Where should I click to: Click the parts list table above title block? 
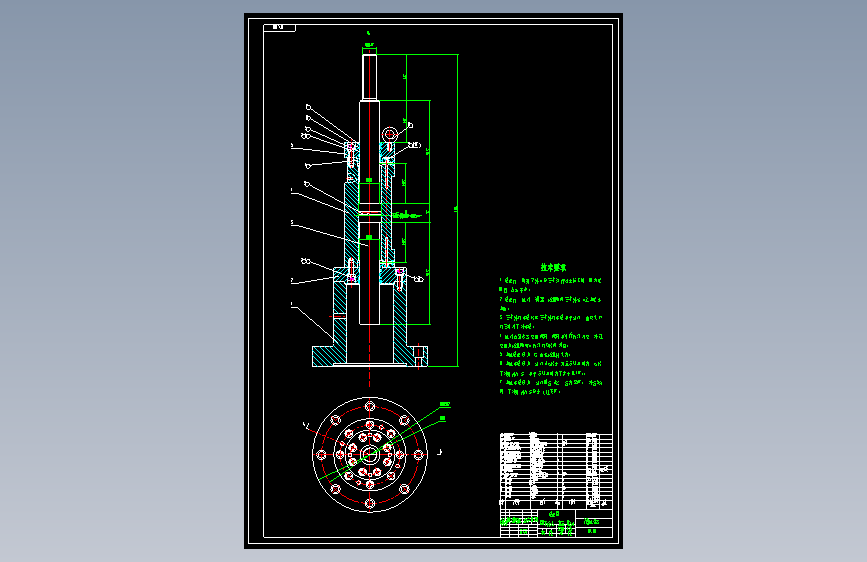click(x=556, y=470)
